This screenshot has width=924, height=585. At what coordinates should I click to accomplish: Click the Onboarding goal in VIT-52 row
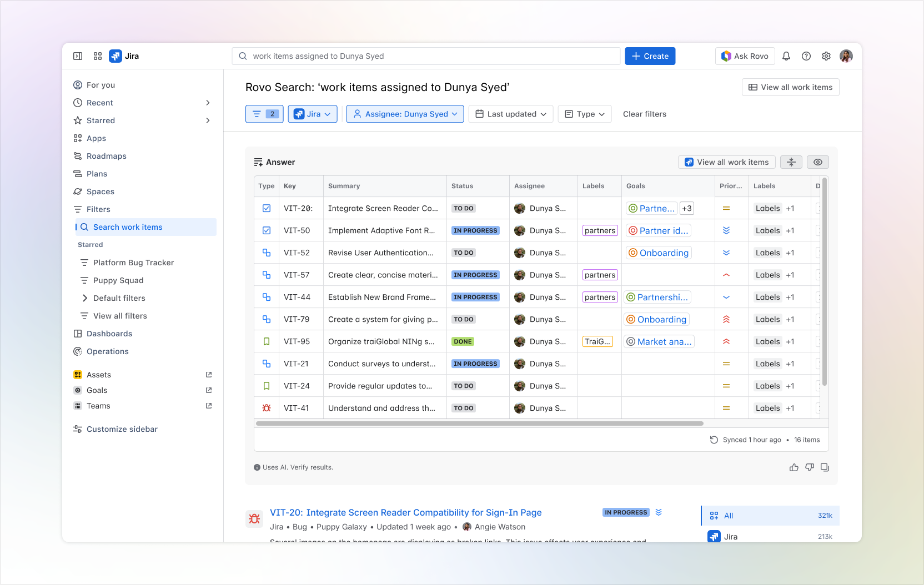659,253
